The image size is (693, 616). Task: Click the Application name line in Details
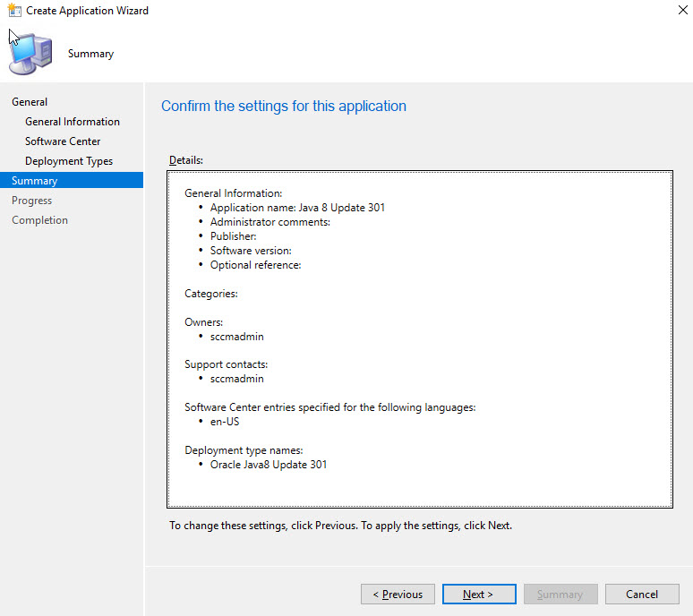(297, 208)
